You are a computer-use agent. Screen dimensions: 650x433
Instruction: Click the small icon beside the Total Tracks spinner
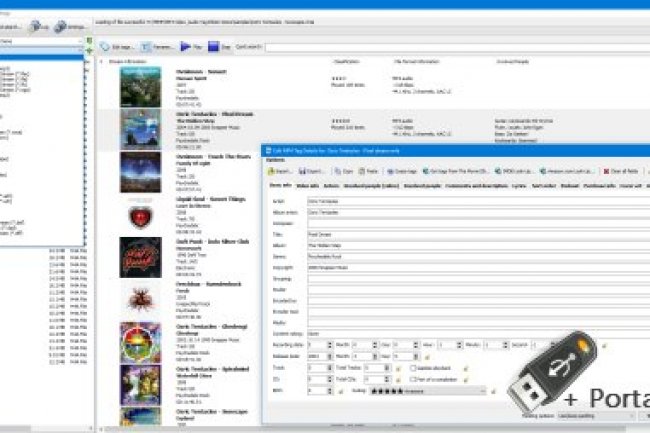[398, 368]
